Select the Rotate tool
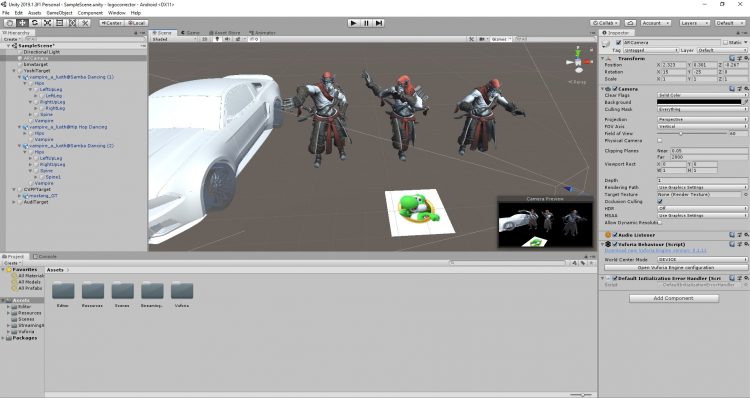Image resolution: width=750 pixels, height=398 pixels. 35,22
